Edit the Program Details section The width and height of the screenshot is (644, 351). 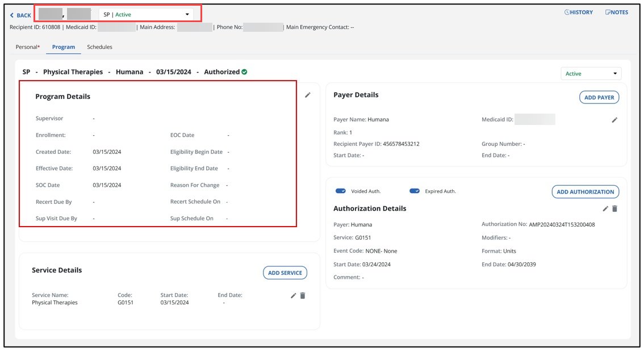[x=307, y=95]
